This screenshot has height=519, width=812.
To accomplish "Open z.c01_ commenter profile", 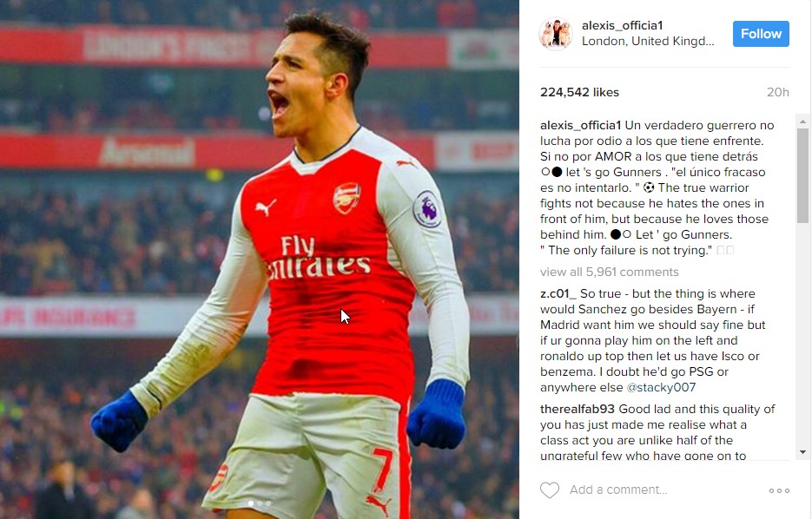I will point(558,293).
